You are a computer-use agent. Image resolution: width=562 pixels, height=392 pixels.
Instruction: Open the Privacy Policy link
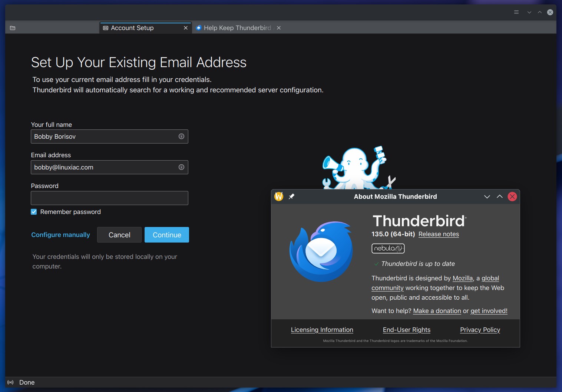pyautogui.click(x=480, y=330)
